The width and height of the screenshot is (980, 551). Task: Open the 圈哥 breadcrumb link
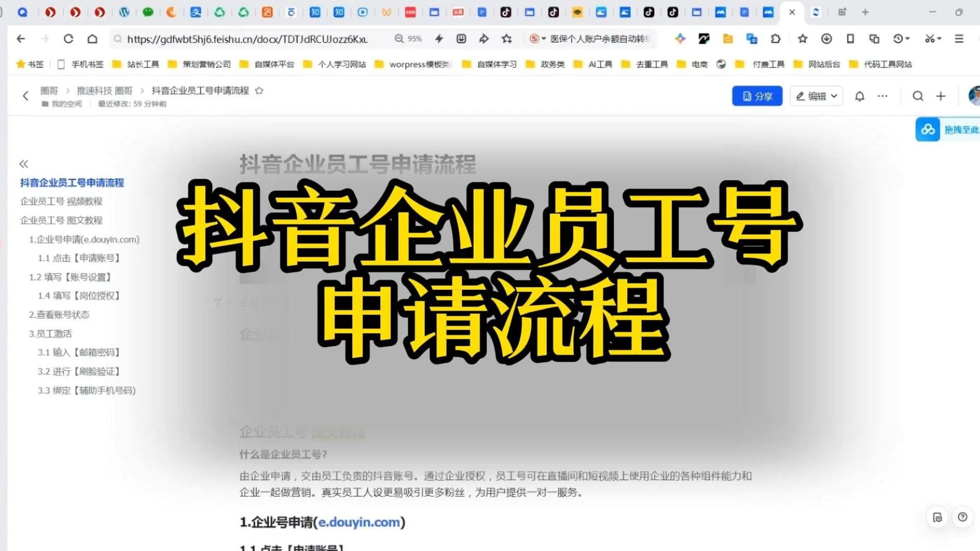click(50, 91)
